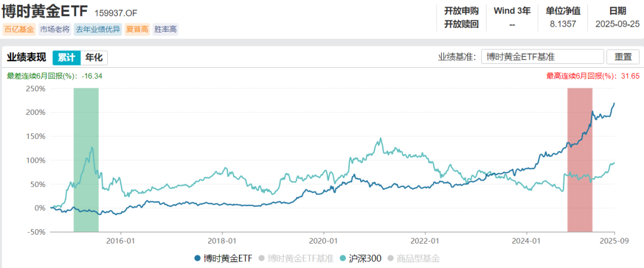The width and height of the screenshot is (644, 268).
Task: Open 业绩基准 benchmark input box
Action: point(542,57)
